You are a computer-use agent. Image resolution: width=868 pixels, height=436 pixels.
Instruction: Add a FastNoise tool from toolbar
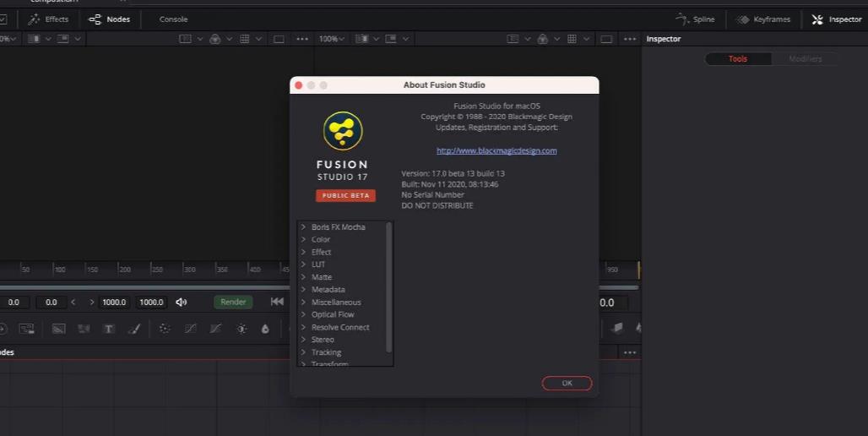click(84, 329)
